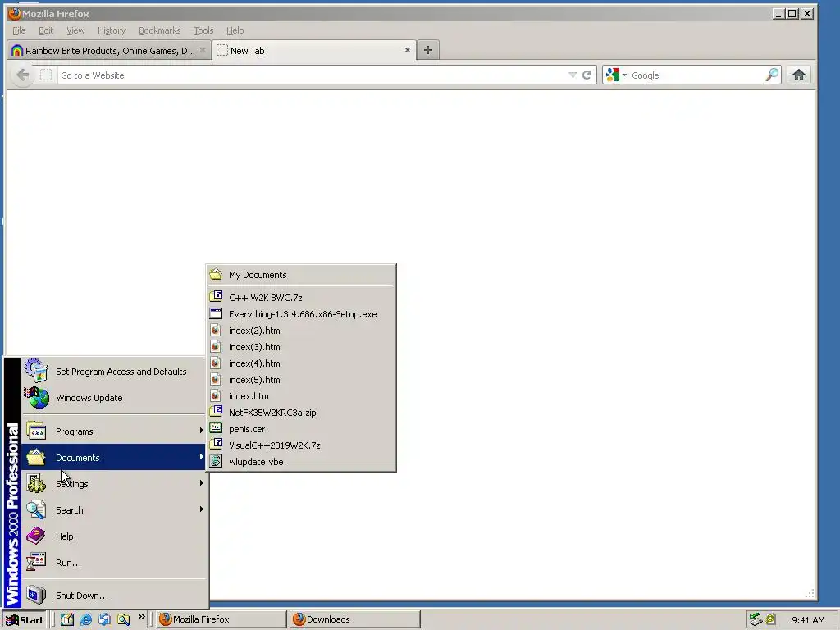This screenshot has height=630, width=840.
Task: Open the Tools menu
Action: (203, 30)
